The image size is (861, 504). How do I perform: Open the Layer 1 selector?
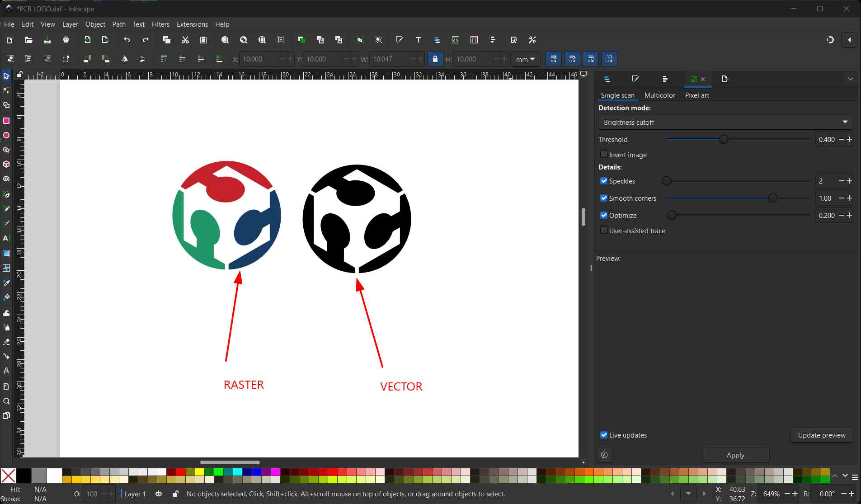tap(135, 494)
